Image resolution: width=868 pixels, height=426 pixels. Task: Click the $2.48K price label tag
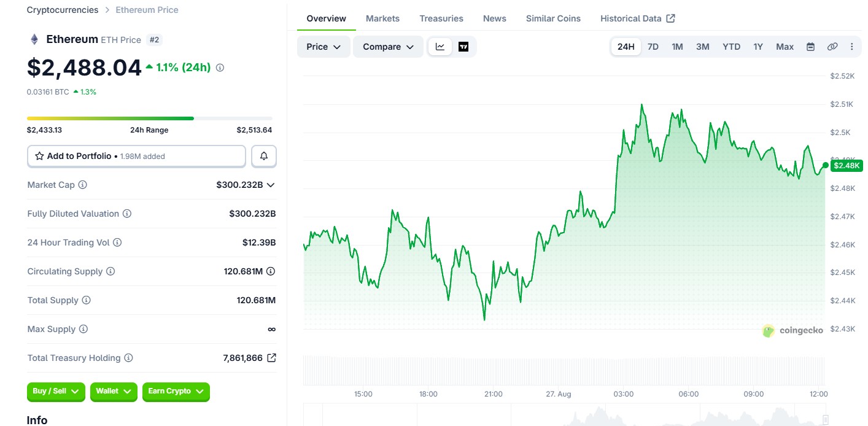click(x=847, y=165)
